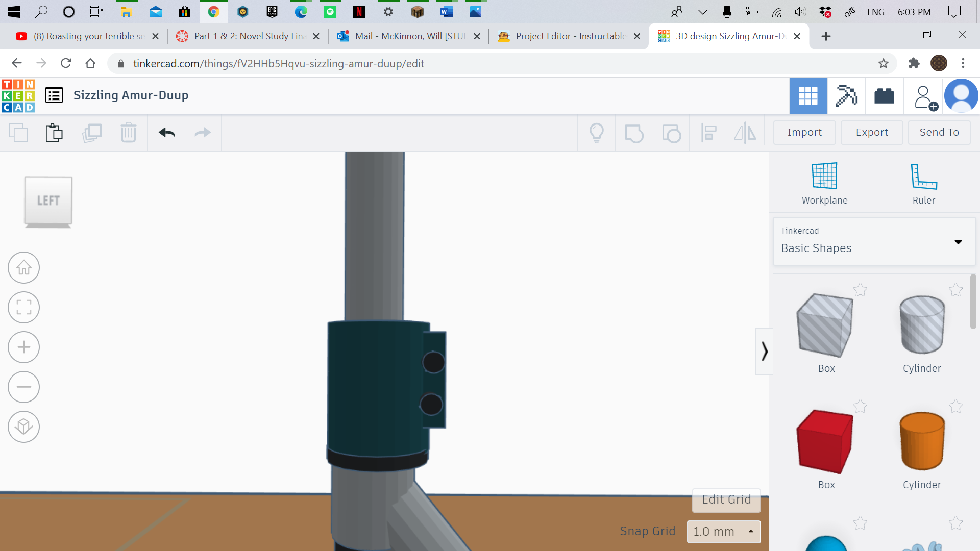Click the Paste tool icon

click(x=54, y=133)
